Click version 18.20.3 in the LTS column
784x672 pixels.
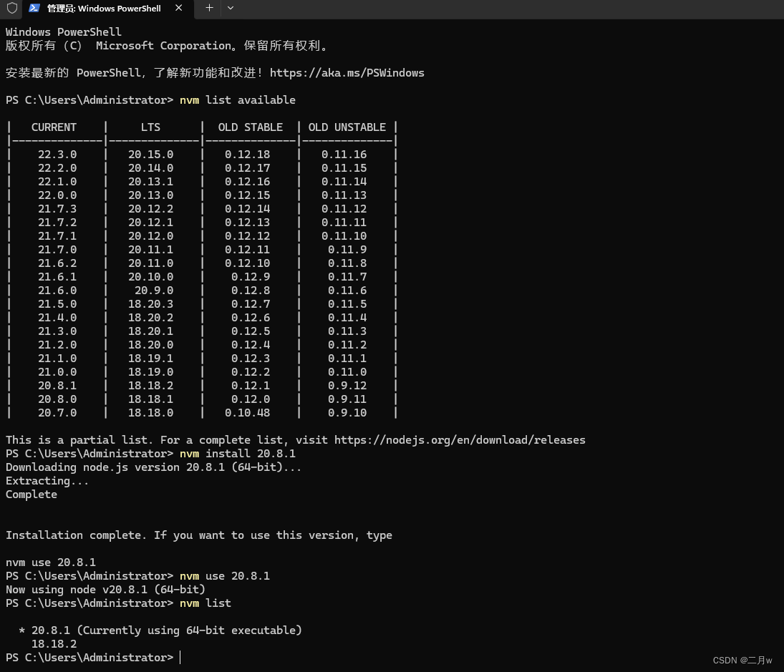(150, 304)
